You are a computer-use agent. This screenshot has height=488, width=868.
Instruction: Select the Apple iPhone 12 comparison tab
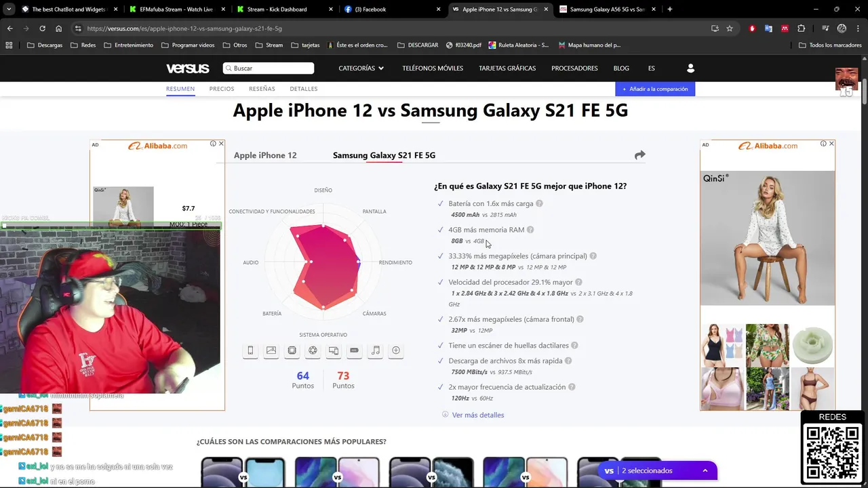pyautogui.click(x=265, y=155)
